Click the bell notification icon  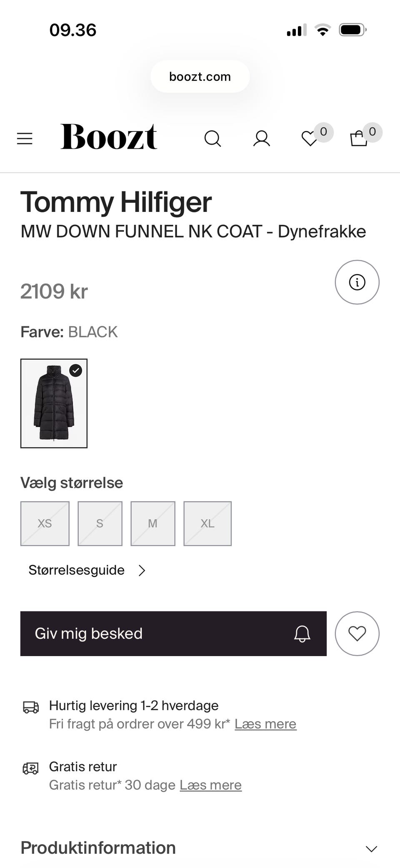click(302, 634)
